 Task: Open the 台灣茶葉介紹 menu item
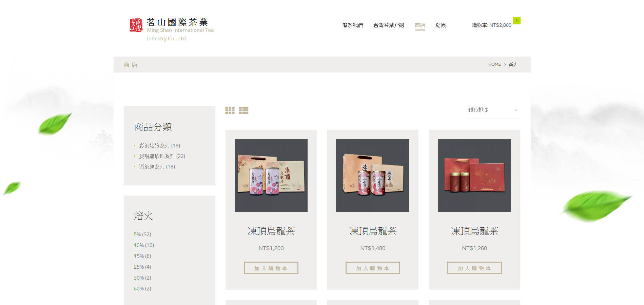click(389, 25)
